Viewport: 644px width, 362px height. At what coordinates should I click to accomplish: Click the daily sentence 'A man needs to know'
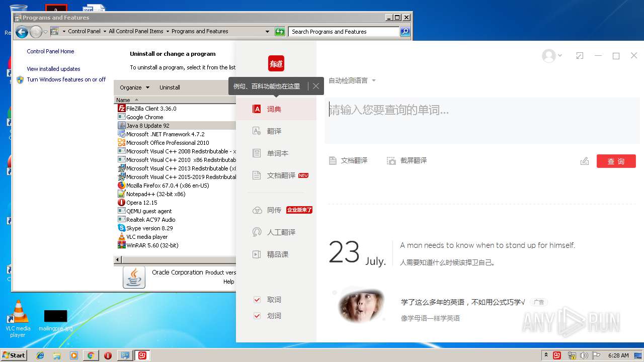click(x=488, y=245)
